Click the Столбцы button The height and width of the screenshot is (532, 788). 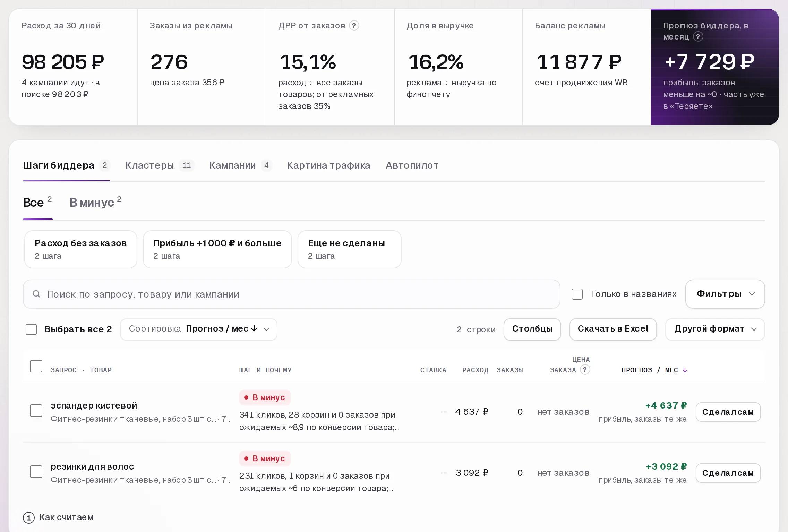(532, 329)
